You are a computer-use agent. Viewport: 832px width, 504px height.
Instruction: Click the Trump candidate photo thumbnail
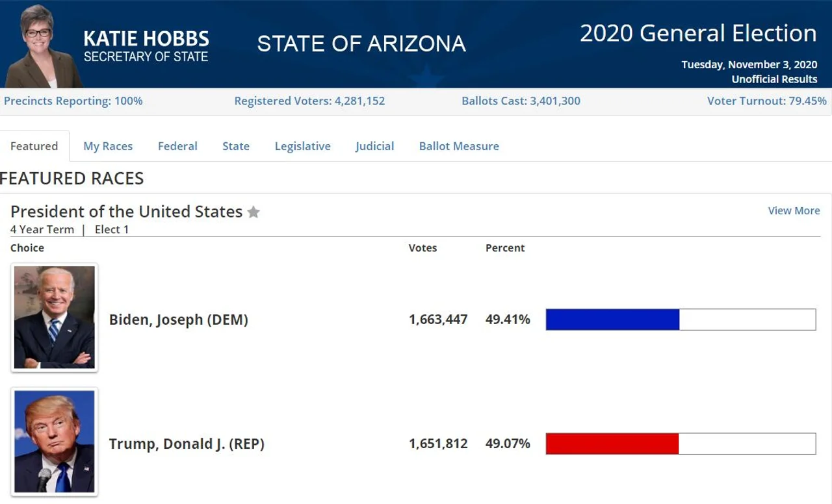point(55,442)
